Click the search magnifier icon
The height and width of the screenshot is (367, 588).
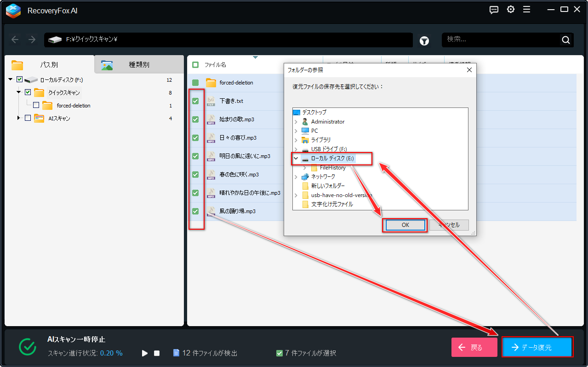point(566,40)
